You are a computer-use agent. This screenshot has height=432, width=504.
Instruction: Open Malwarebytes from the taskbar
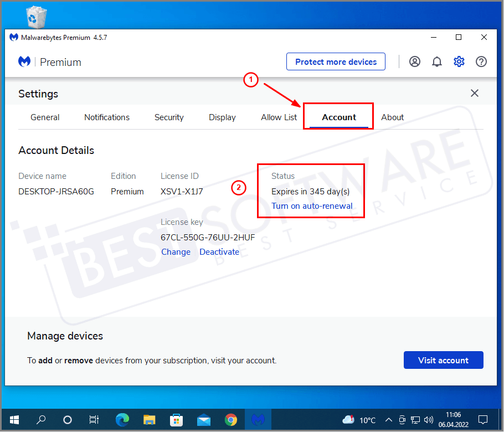point(259,420)
